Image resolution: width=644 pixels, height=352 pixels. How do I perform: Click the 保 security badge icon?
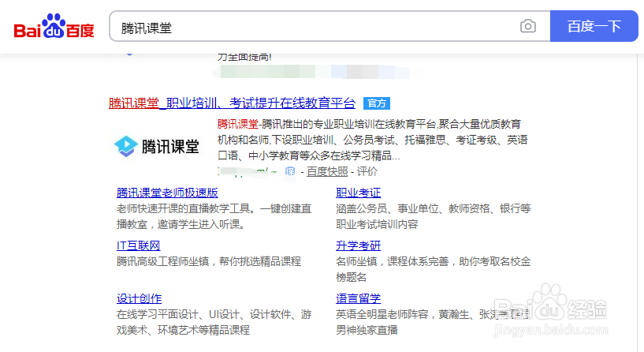click(290, 171)
